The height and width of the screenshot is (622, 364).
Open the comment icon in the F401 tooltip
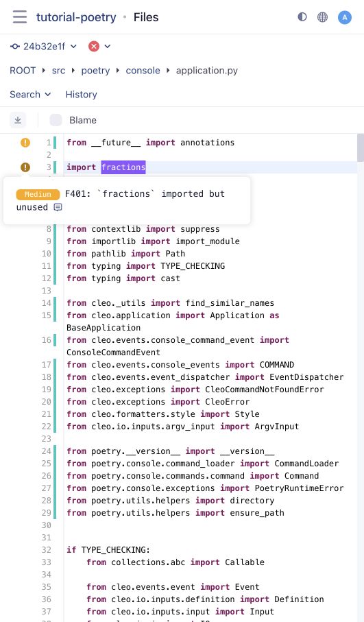58,207
